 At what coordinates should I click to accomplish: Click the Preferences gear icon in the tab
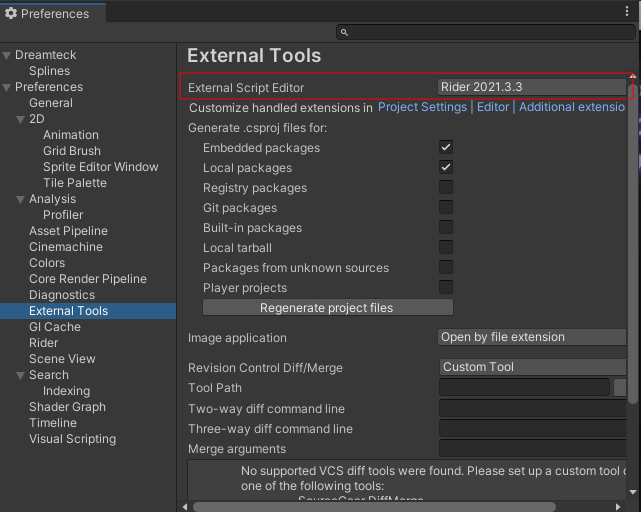tap(11, 14)
